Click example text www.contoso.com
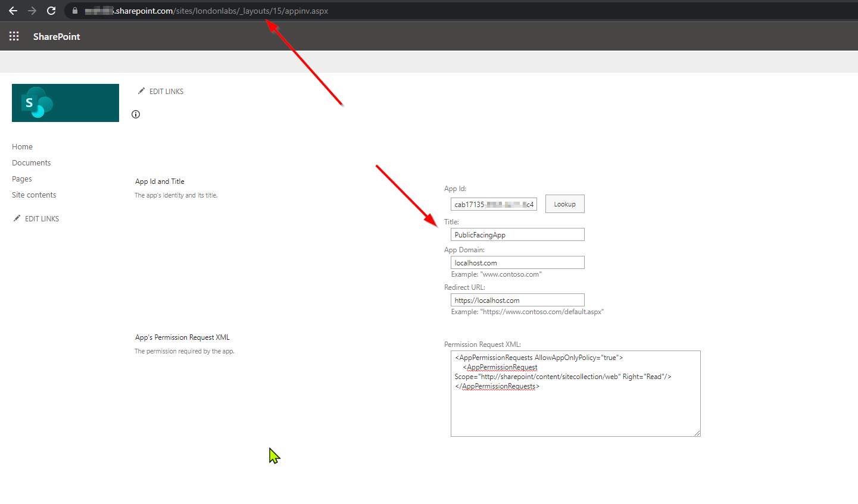Screen dimensions: 858x504 (497, 274)
